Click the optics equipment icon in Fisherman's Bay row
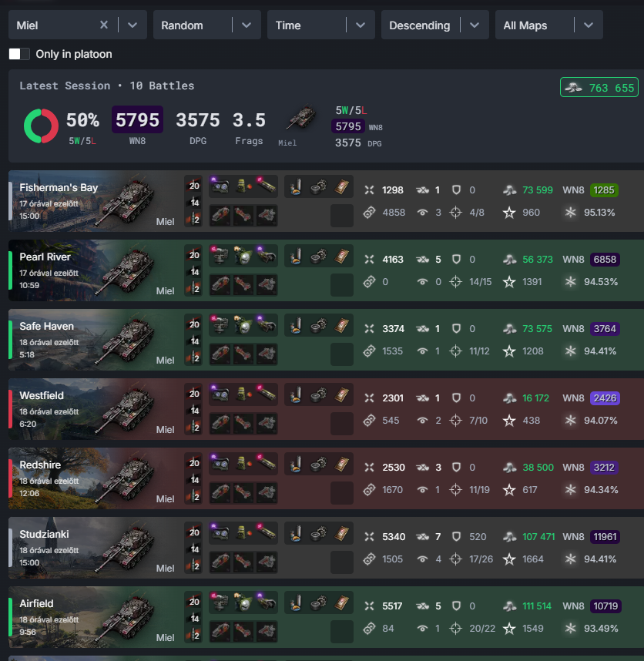The width and height of the screenshot is (644, 661). [x=220, y=186]
